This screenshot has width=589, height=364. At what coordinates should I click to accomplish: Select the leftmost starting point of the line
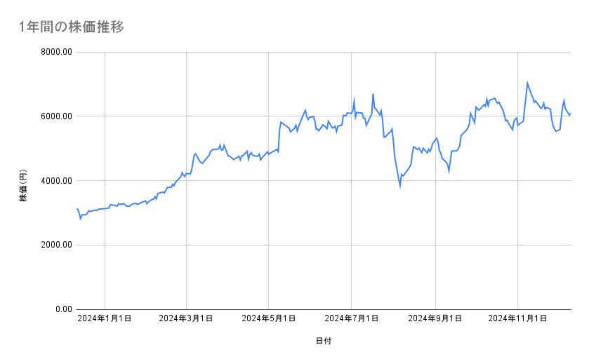point(77,209)
